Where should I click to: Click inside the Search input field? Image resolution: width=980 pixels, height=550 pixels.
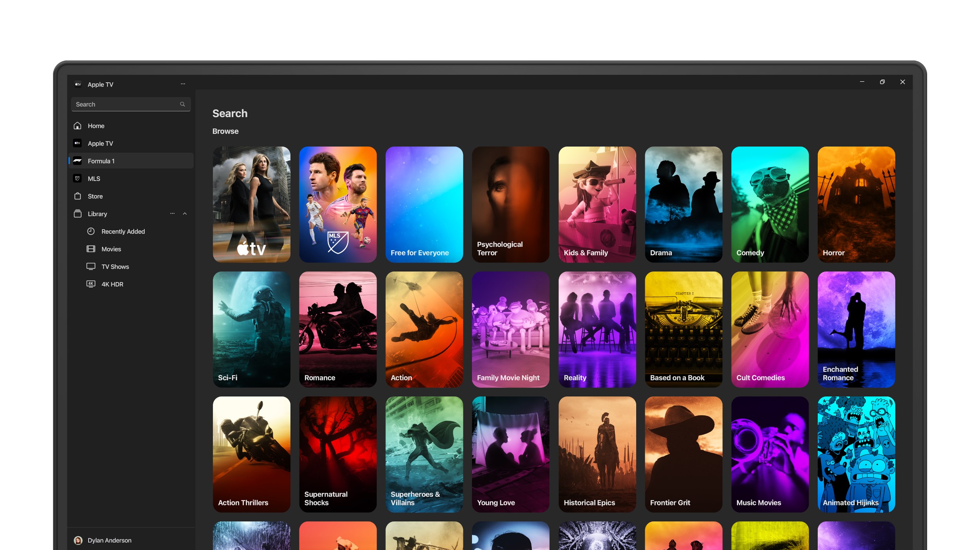(x=125, y=104)
